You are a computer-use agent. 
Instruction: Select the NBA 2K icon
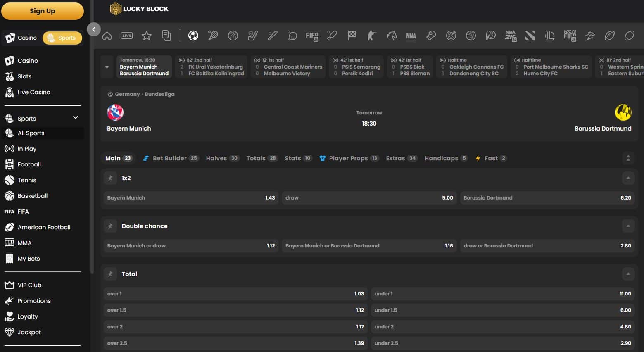click(x=511, y=36)
